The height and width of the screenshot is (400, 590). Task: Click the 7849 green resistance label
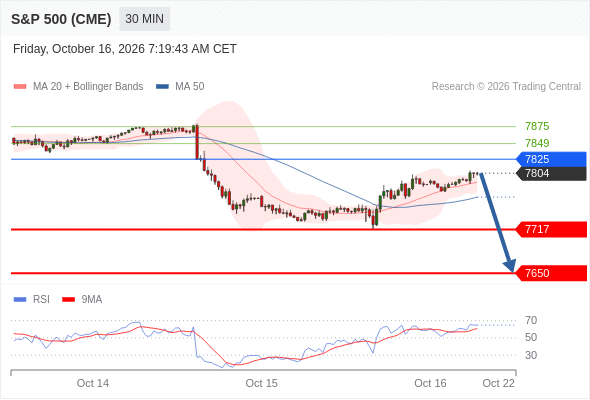click(x=537, y=143)
